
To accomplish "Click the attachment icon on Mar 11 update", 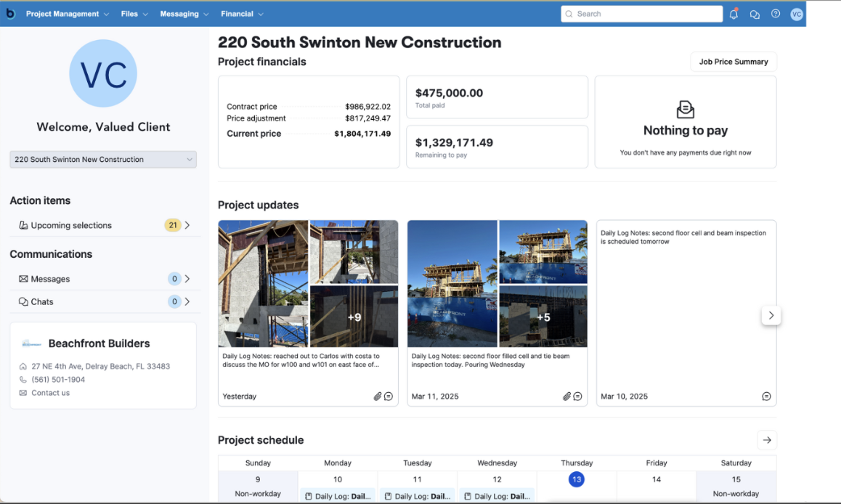I will click(566, 397).
